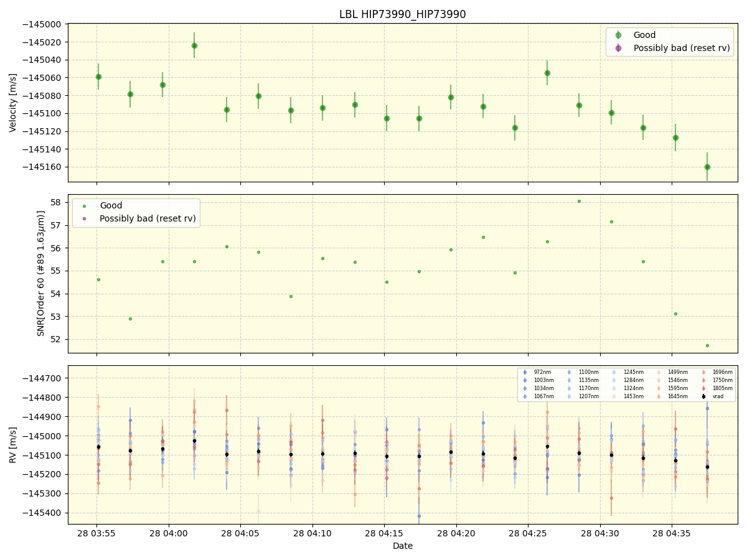Click the 1546nm legend label text
Viewport: 747px width, 560px height.
pyautogui.click(x=678, y=380)
